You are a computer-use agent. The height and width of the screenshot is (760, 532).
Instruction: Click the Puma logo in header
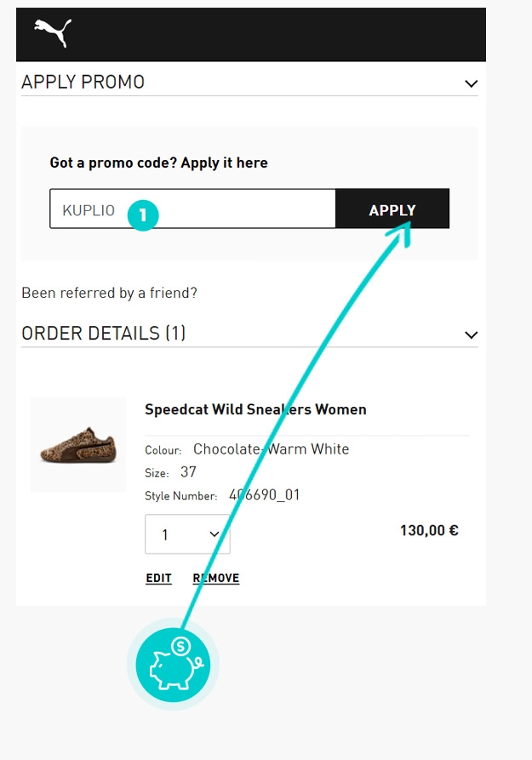[x=53, y=32]
